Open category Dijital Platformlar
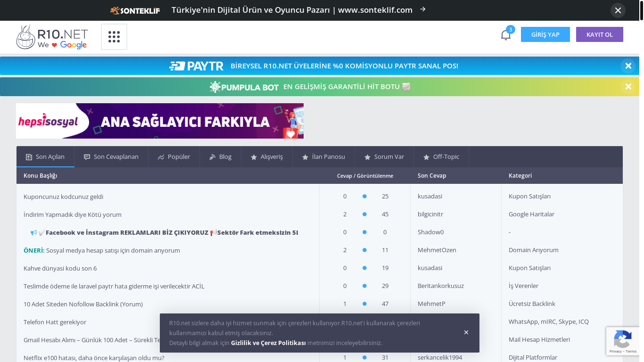Viewport: 644px width, 362px height. click(533, 357)
